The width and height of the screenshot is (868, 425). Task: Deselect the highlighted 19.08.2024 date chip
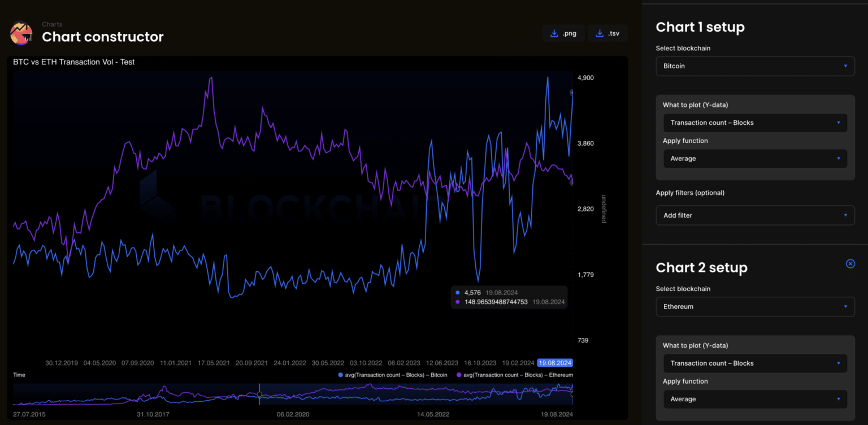[554, 363]
